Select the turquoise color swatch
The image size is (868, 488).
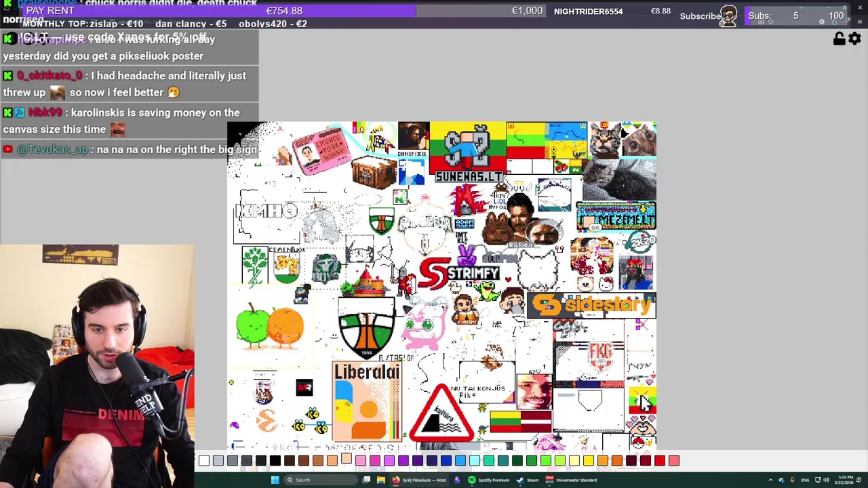point(489,461)
